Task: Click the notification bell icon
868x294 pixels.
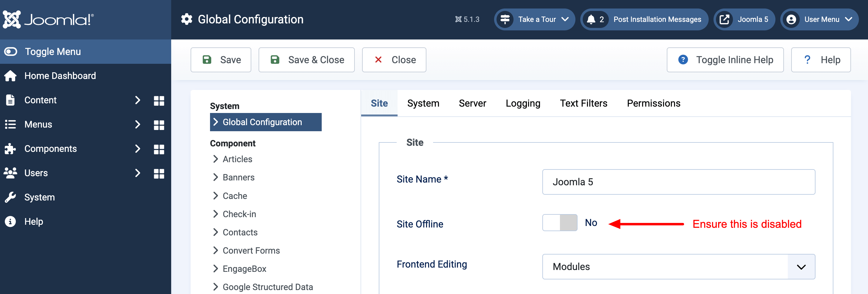Action: pos(591,19)
